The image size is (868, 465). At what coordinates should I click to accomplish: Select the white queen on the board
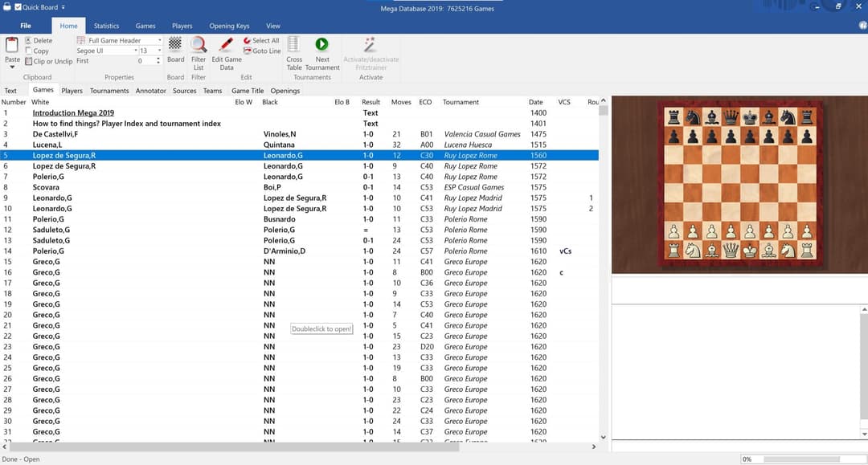731,250
